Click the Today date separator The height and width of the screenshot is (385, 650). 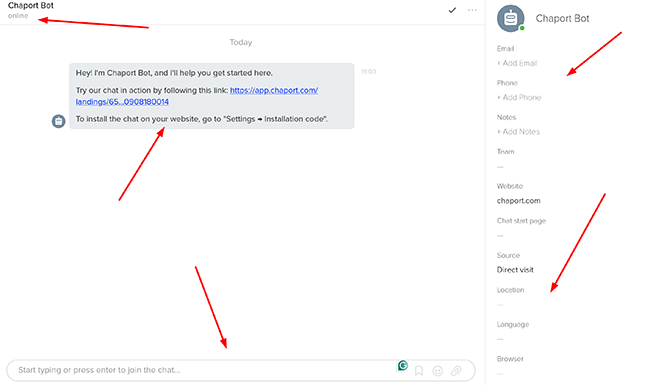241,42
